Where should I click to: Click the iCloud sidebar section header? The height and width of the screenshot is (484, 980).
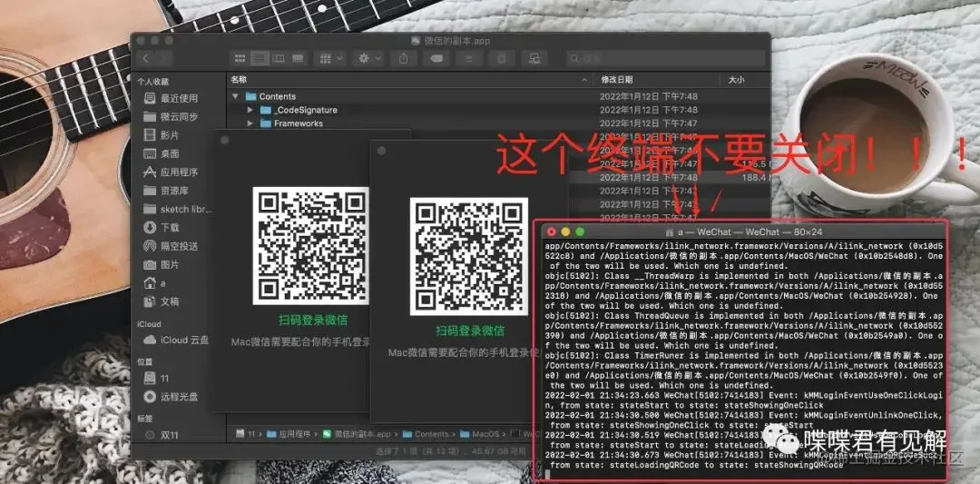click(x=150, y=324)
